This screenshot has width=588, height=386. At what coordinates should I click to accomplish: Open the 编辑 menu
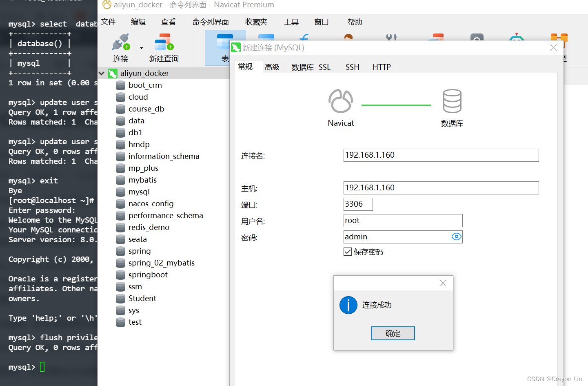click(x=138, y=22)
